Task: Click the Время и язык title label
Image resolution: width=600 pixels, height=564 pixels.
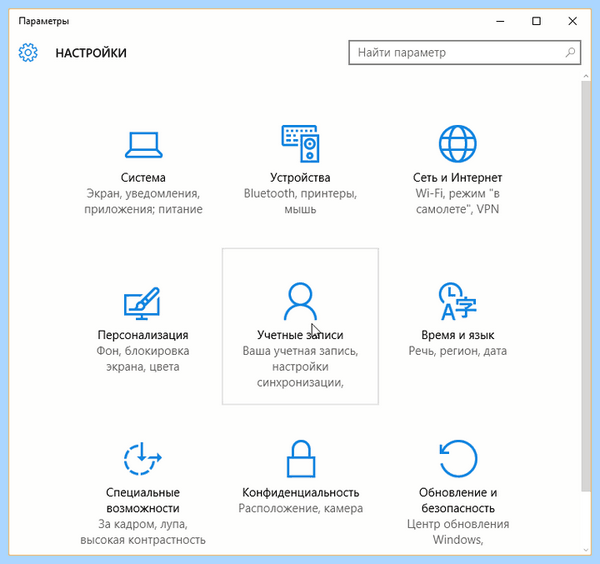Action: point(458,335)
